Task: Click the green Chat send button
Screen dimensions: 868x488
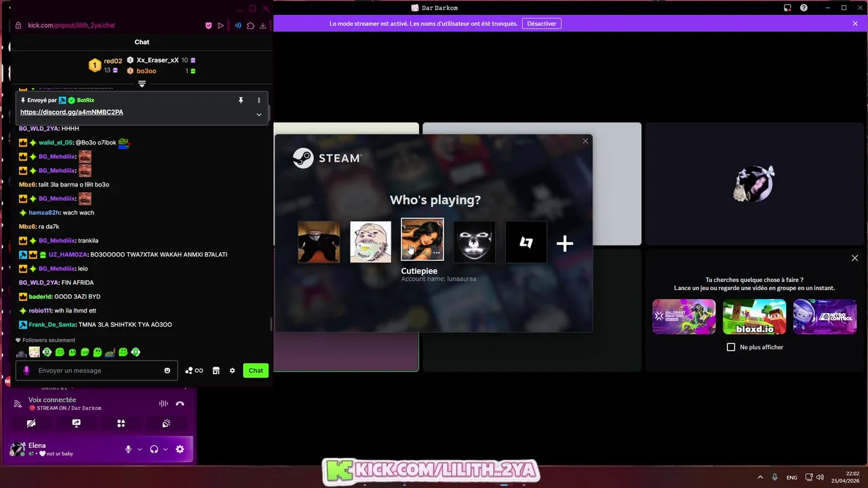Action: point(256,370)
